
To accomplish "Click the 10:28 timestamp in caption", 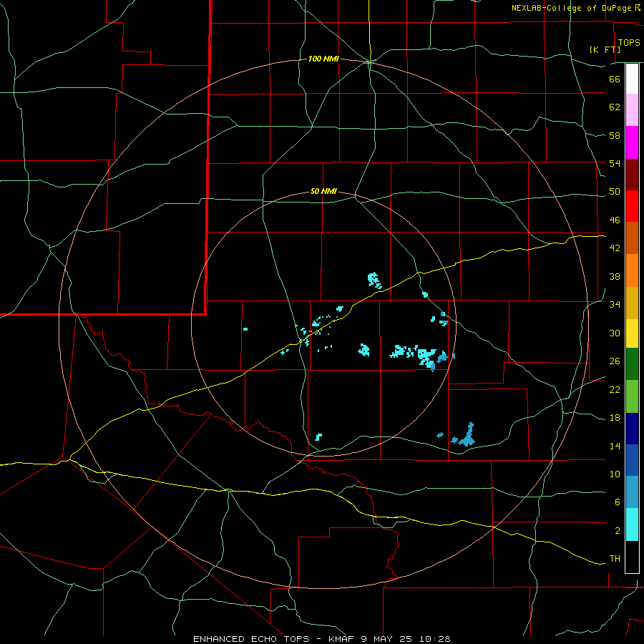I will tap(435, 639).
